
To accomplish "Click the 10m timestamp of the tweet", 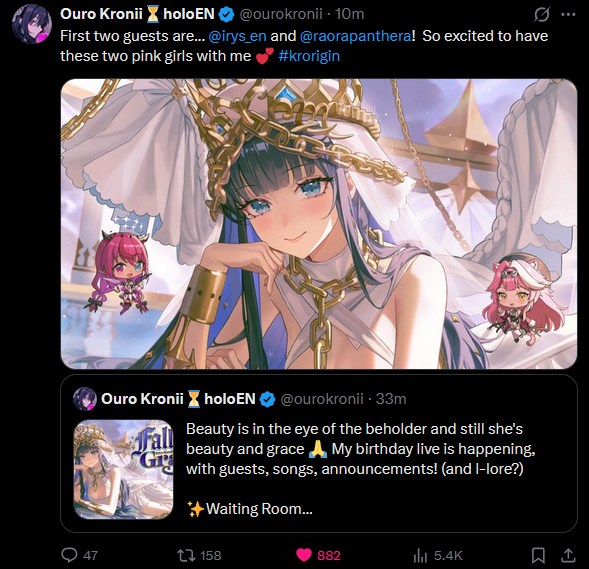I will click(349, 14).
